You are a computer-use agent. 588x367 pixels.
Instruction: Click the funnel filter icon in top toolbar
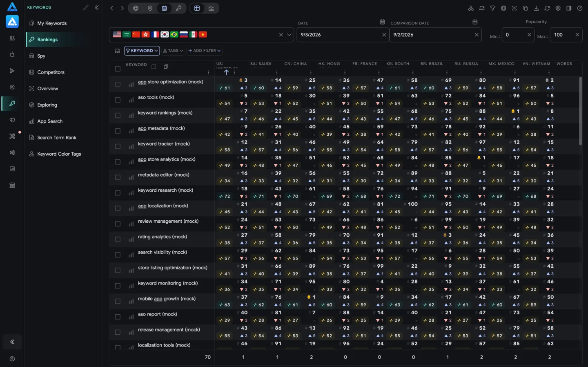pyautogui.click(x=492, y=8)
